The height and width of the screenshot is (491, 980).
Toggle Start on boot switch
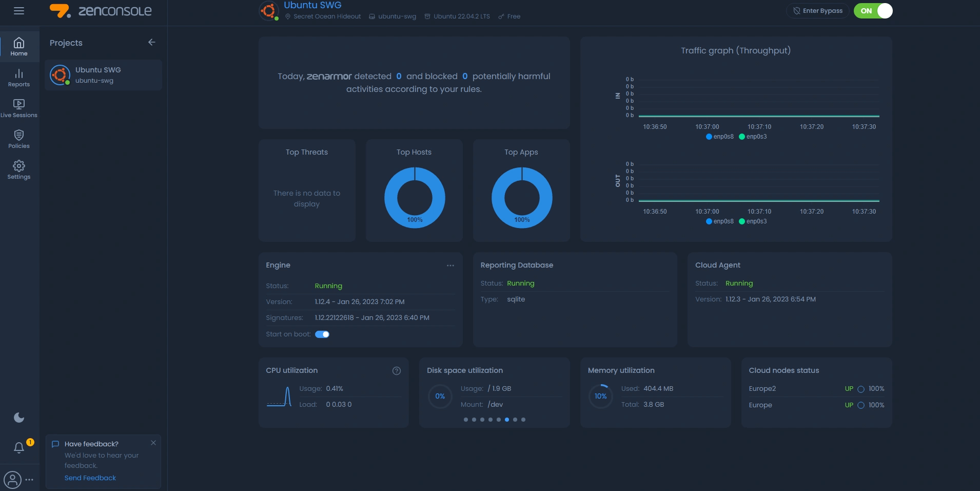pyautogui.click(x=322, y=334)
